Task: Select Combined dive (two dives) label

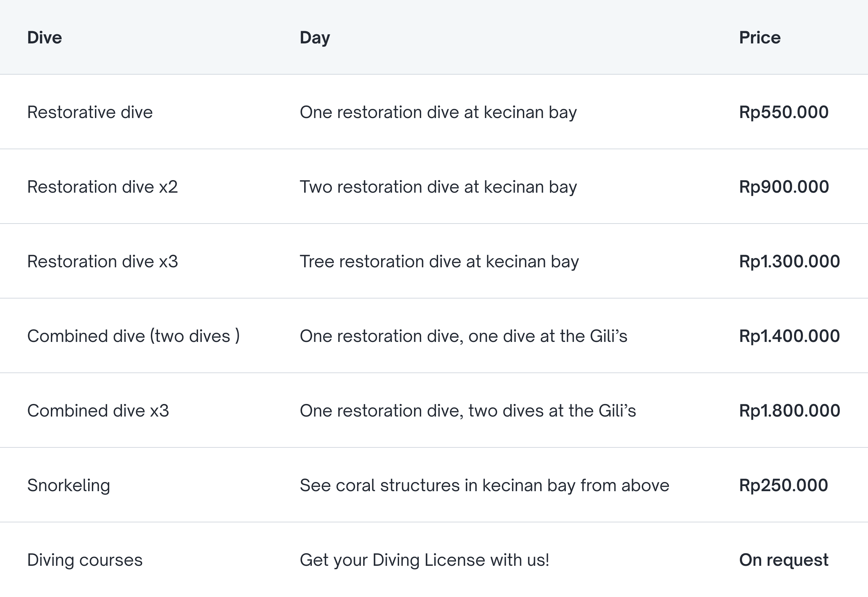Action: click(x=134, y=336)
